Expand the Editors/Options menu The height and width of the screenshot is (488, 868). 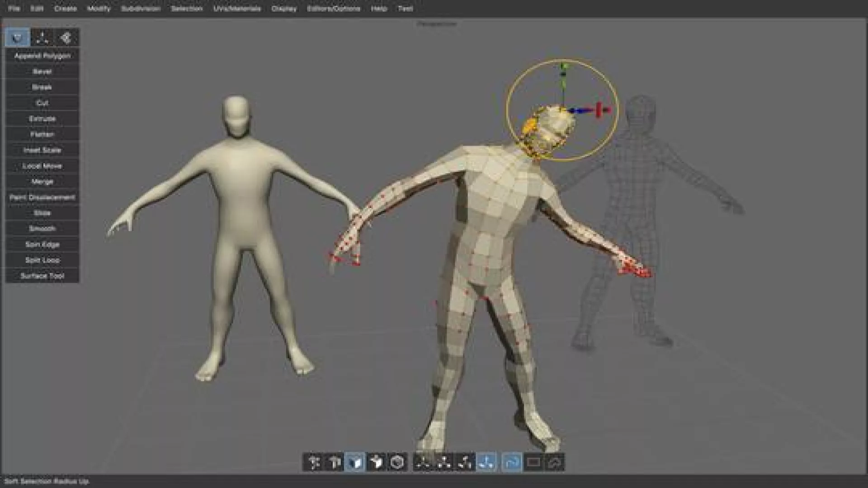334,9
